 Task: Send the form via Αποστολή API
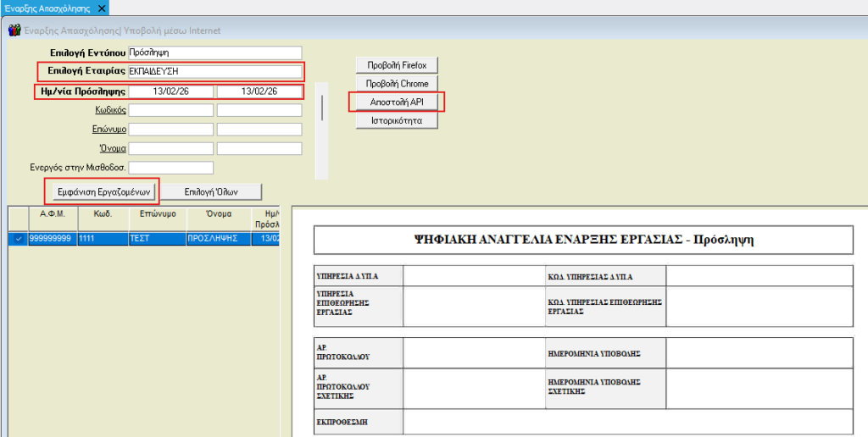(397, 102)
